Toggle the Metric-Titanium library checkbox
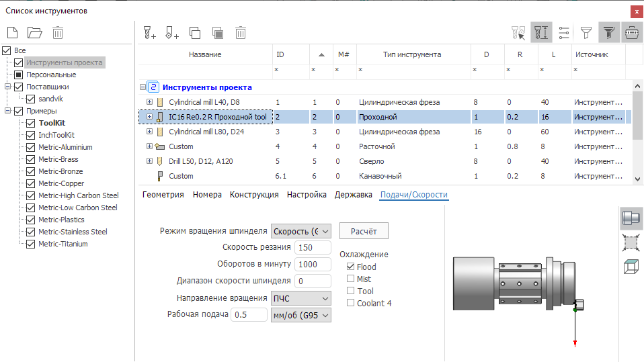Viewport: 644px width, 362px height. [30, 244]
